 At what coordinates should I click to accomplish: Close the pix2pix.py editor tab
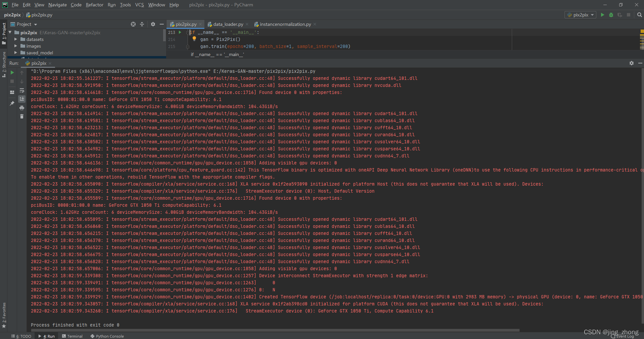200,24
